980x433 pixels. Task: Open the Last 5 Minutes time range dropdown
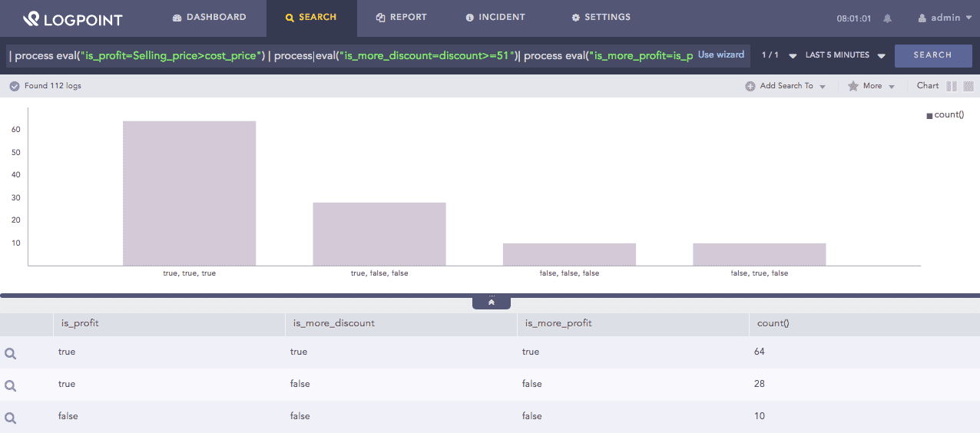coord(845,55)
